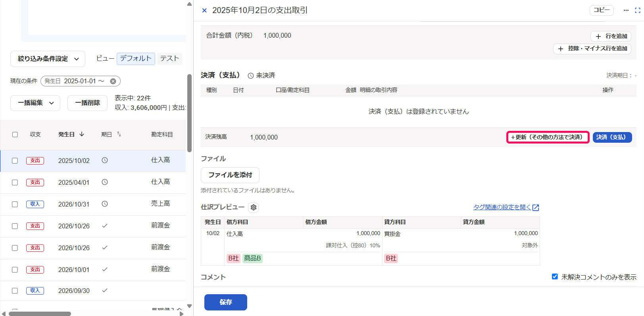Click the 収支 column header

click(x=35, y=134)
